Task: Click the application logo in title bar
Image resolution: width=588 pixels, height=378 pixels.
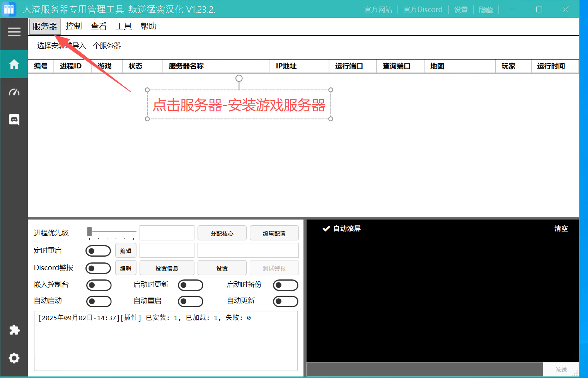Action: (9, 9)
